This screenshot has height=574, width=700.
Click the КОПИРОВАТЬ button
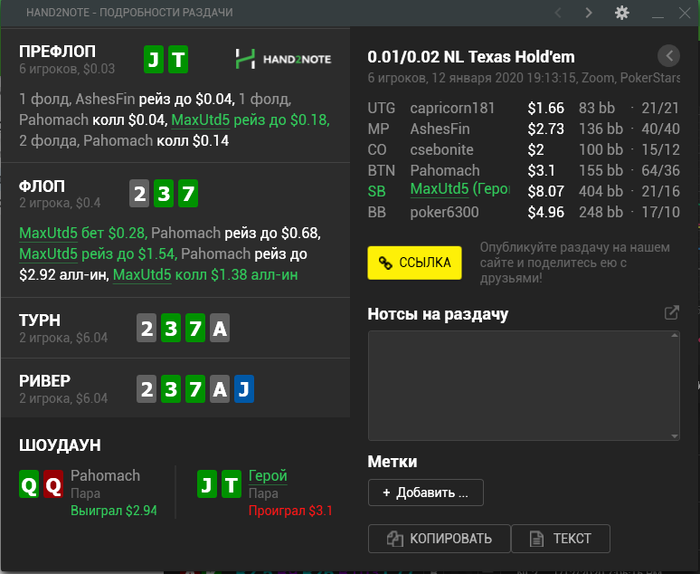(x=439, y=538)
